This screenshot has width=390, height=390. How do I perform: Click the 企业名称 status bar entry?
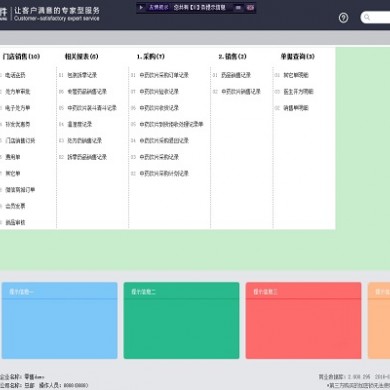coord(22,377)
